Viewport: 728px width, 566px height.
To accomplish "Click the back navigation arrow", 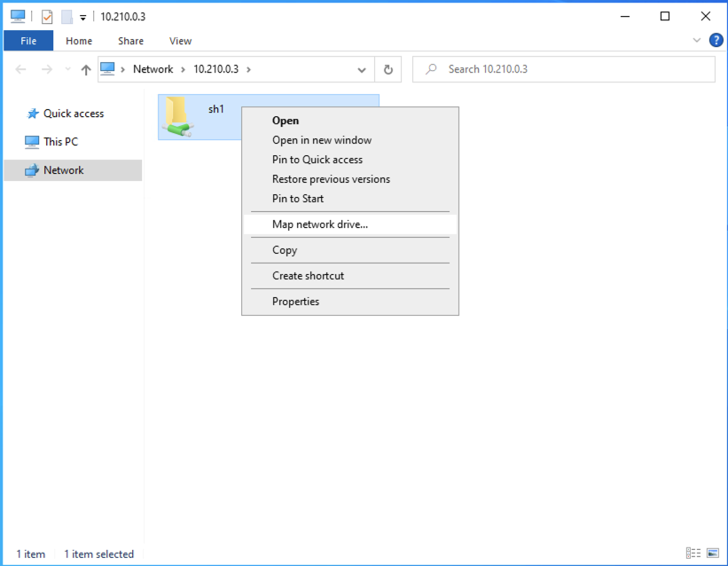I will point(20,69).
